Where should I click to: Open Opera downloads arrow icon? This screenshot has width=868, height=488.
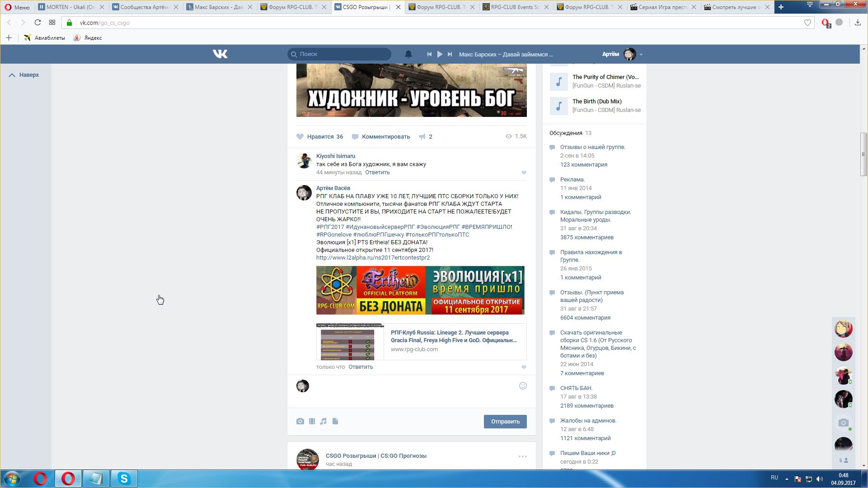(x=858, y=23)
